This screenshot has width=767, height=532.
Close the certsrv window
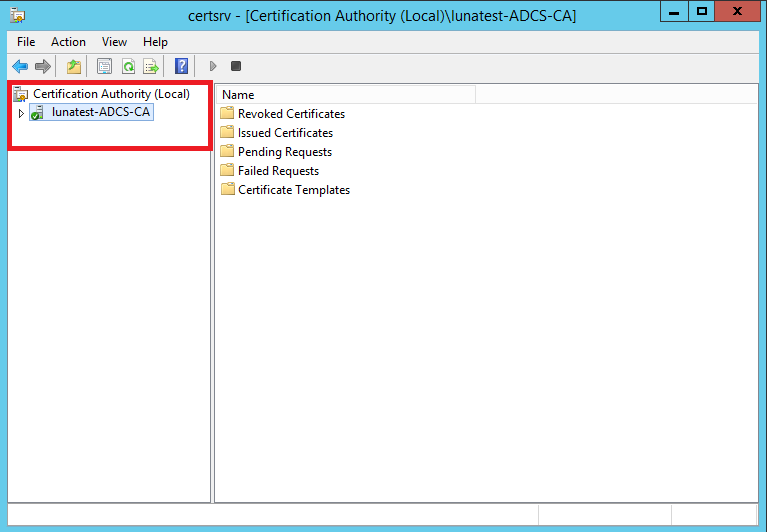[x=737, y=11]
